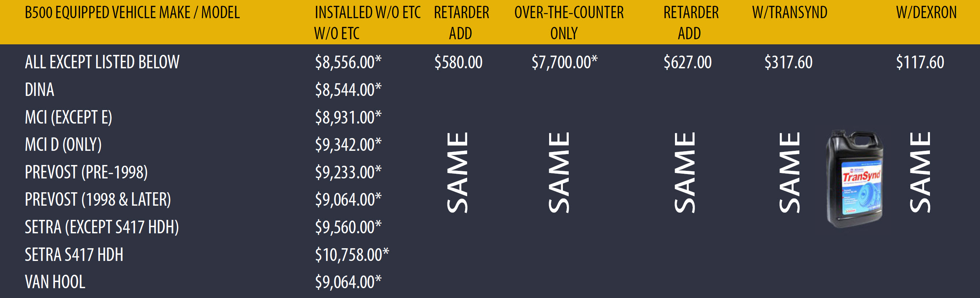Screen dimensions: 980x298
Task: Select the Prevost (Pre-1998) row
Action: (x=86, y=172)
